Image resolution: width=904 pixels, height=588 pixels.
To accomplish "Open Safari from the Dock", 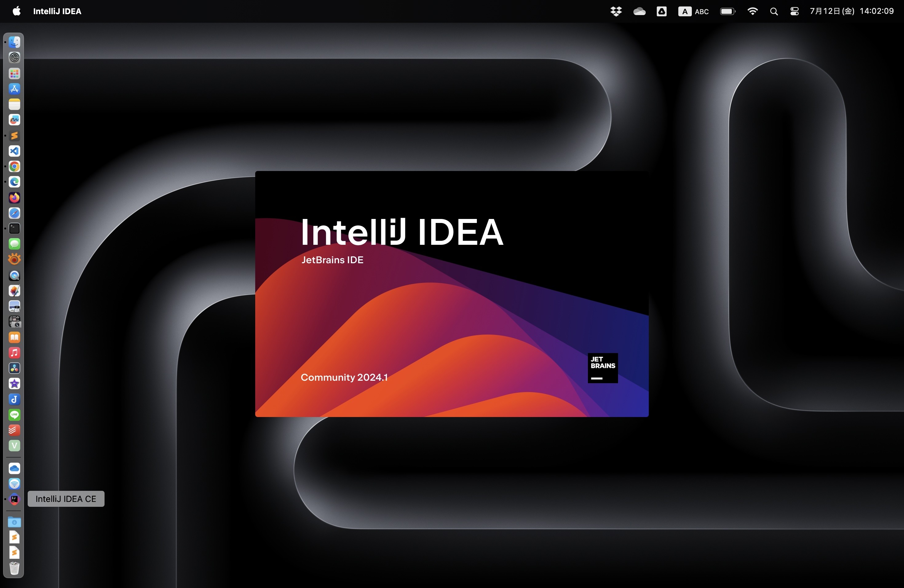I will click(14, 213).
